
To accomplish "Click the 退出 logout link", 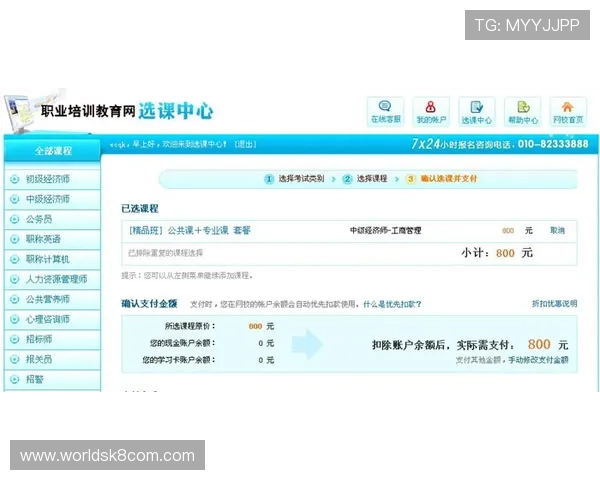I will 245,144.
